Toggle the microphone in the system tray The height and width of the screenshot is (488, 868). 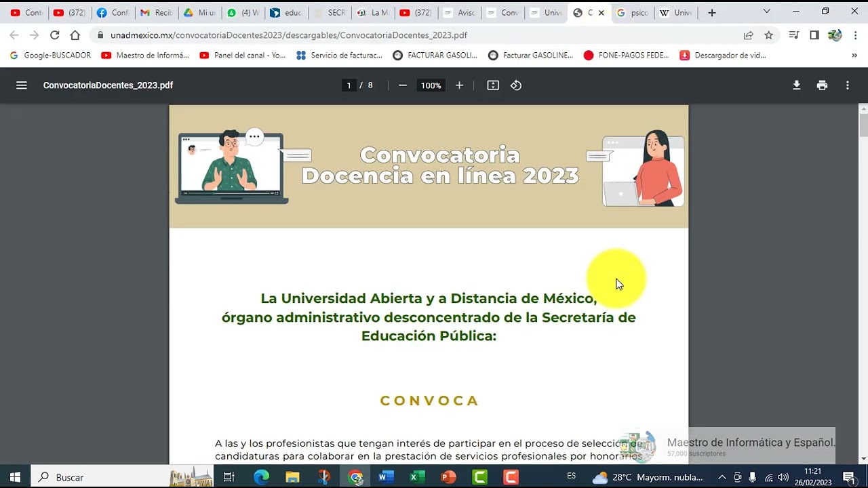(x=753, y=476)
